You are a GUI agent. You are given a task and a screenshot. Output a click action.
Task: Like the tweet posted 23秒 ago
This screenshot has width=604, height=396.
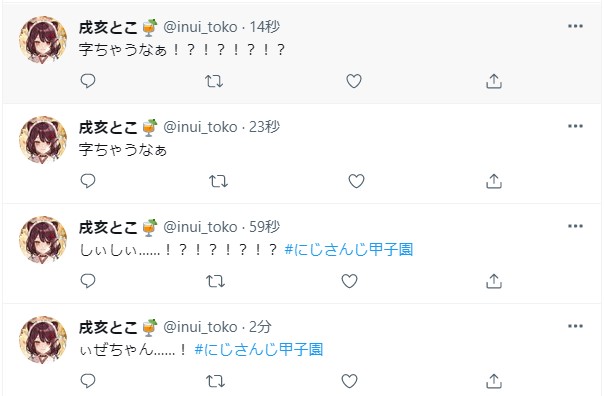(356, 181)
